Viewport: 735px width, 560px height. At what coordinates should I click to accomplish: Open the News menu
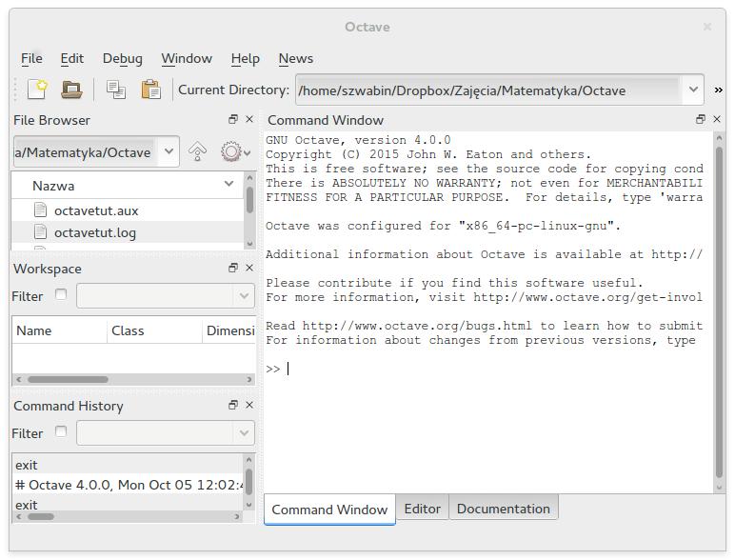click(296, 58)
